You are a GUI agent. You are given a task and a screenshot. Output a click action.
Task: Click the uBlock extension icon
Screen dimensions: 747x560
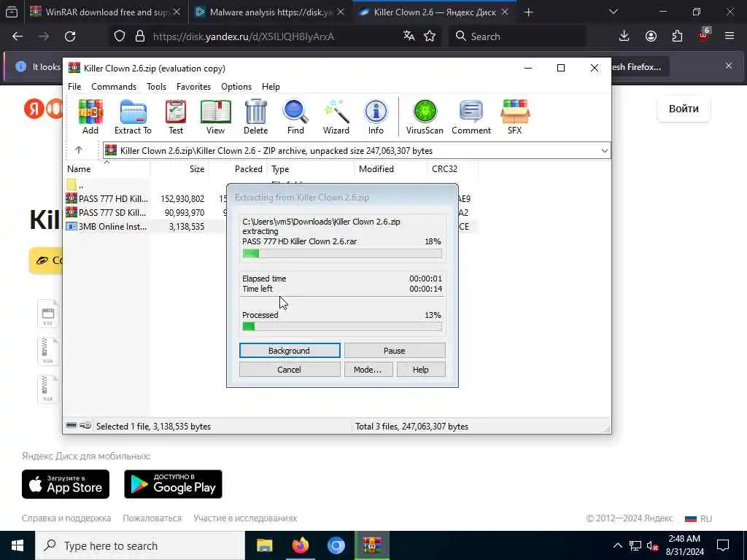[x=704, y=36]
